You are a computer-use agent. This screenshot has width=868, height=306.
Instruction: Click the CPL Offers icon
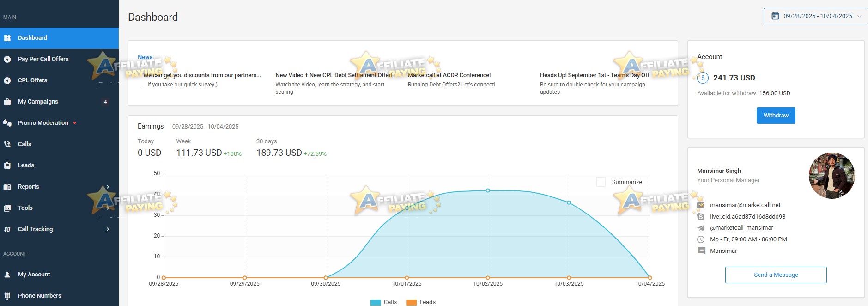coord(7,80)
